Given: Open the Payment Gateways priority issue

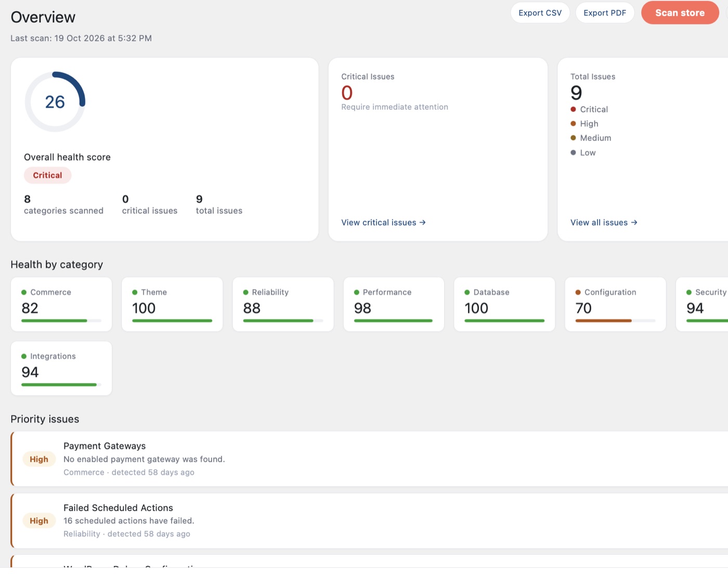Looking at the screenshot, I should point(370,459).
